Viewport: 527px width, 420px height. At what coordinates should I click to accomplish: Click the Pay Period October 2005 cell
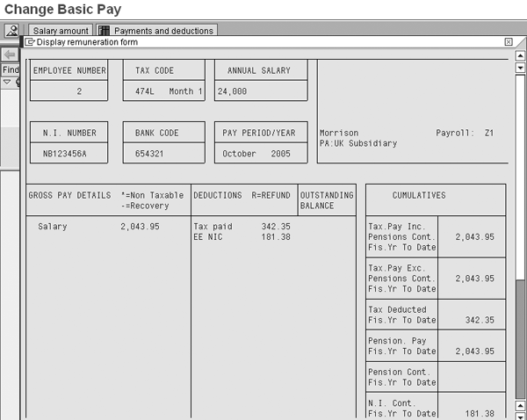pos(261,154)
